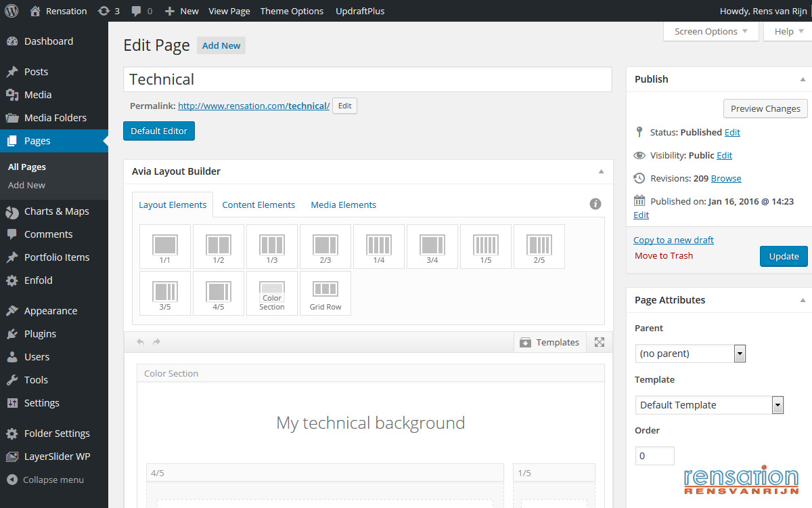Insert 2/5 column layout element
This screenshot has width=812, height=508.
tap(539, 247)
